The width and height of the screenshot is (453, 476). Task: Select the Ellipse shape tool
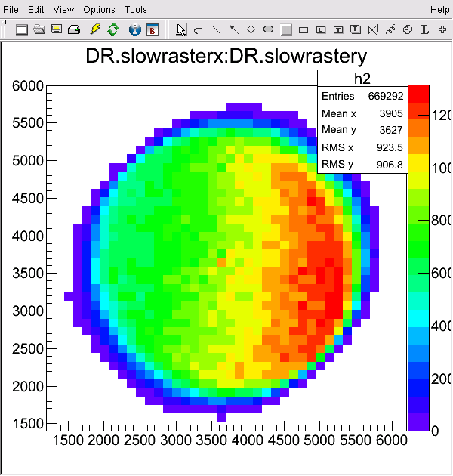coord(268,29)
